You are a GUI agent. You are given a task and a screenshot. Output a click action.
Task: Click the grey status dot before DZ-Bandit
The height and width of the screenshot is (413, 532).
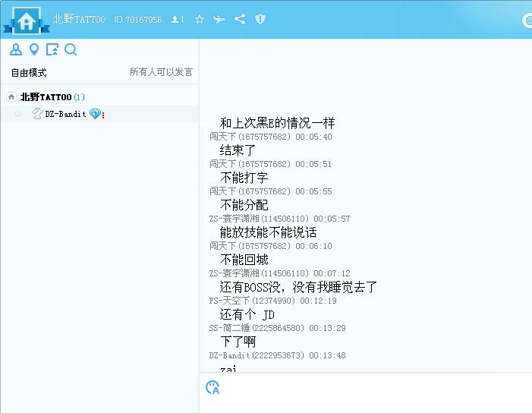pyautogui.click(x=17, y=114)
